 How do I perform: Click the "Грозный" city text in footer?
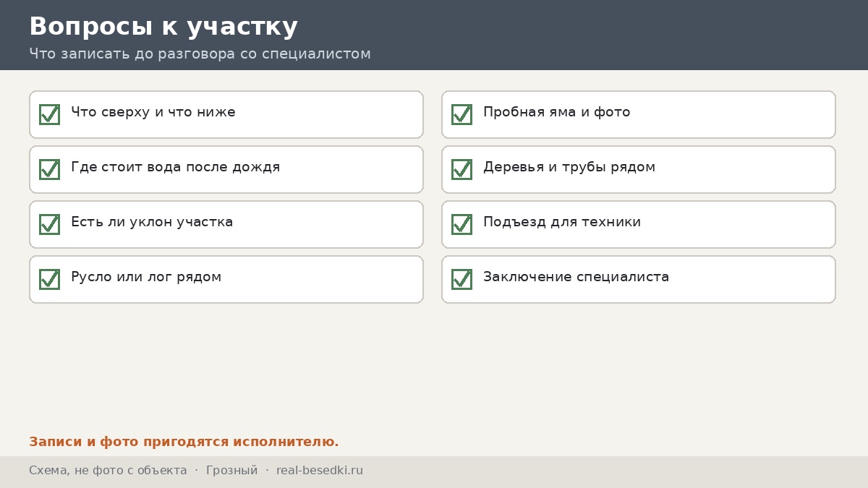tap(231, 471)
